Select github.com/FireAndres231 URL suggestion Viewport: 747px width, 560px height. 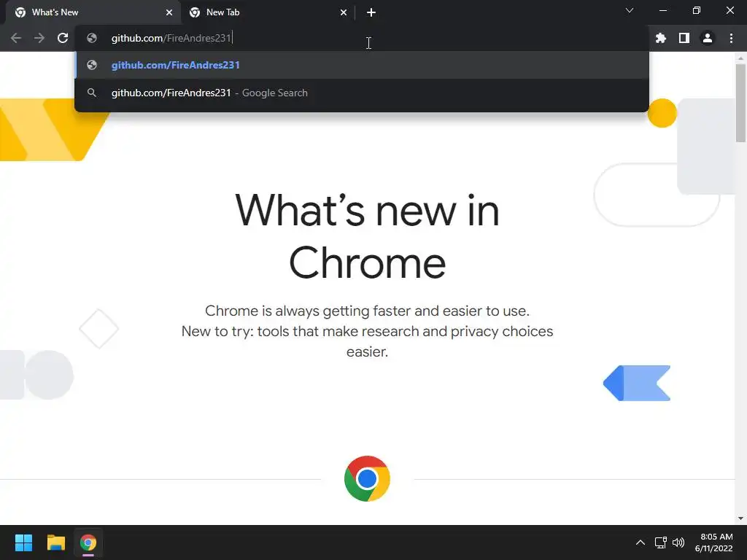362,65
